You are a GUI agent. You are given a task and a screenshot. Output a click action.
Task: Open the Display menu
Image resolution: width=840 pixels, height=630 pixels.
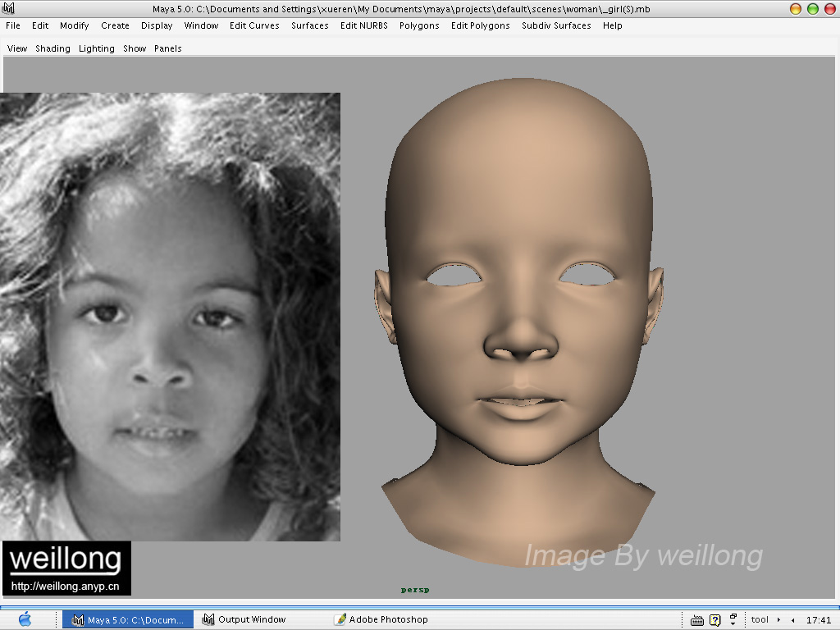[157, 25]
